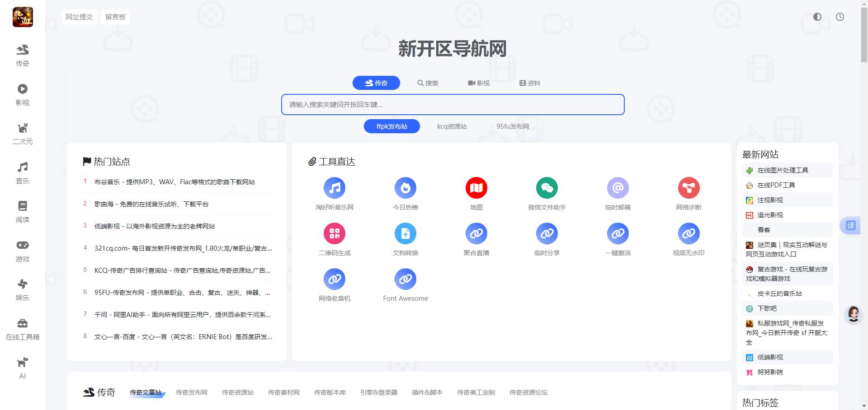Open hot site 千问 - 阿里AI助手 link

[183, 315]
